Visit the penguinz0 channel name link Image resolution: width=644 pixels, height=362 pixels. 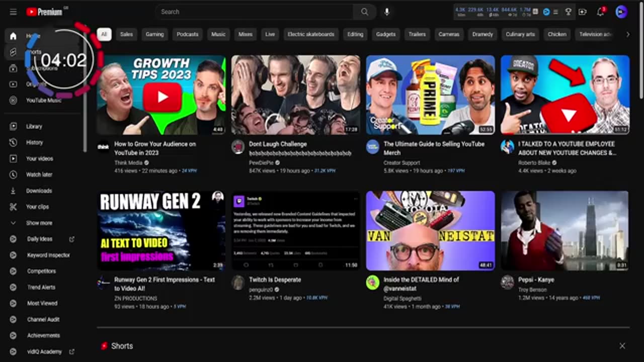click(x=262, y=290)
